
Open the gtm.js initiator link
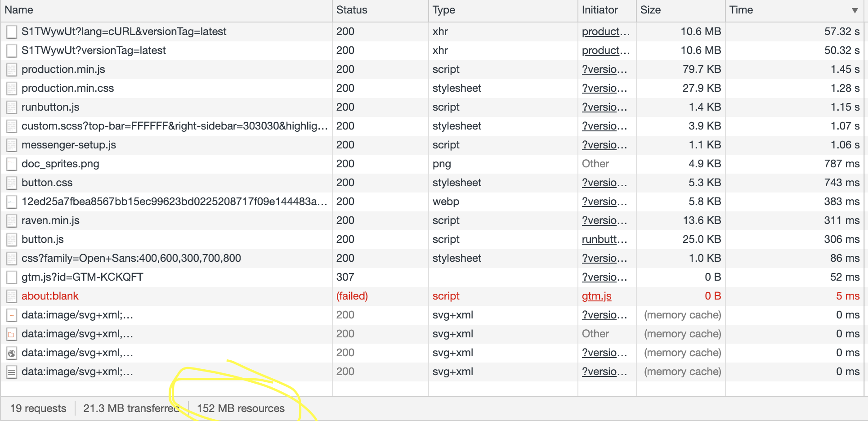596,296
